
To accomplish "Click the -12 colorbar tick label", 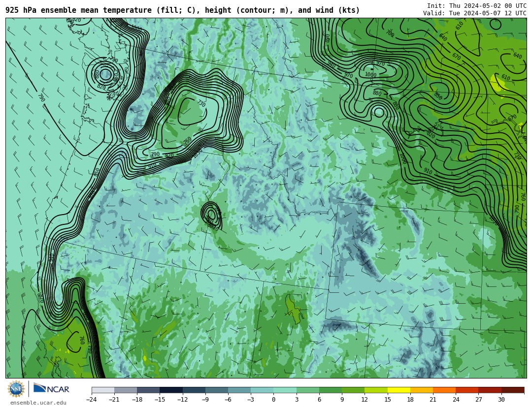I will click(x=183, y=400).
